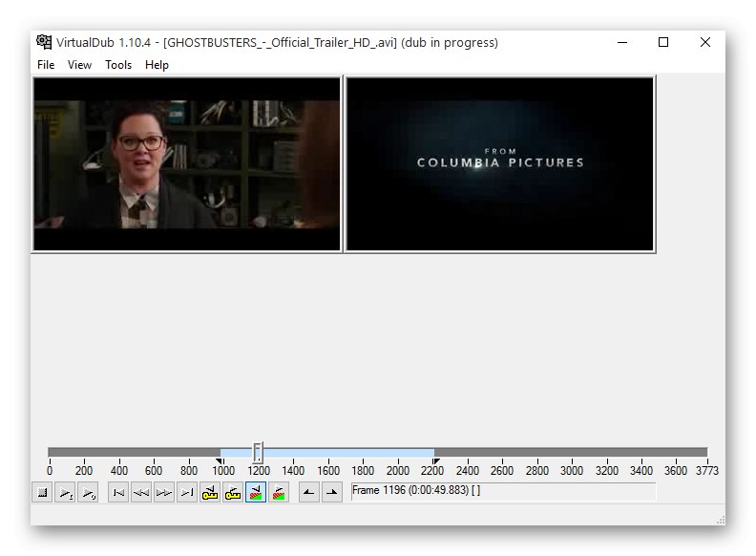Set selection start with mark-in icon
Image resolution: width=756 pixels, height=556 pixels.
pos(309,493)
